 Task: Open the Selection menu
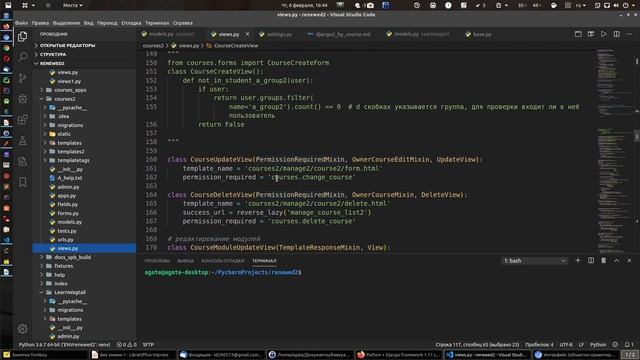click(66, 23)
